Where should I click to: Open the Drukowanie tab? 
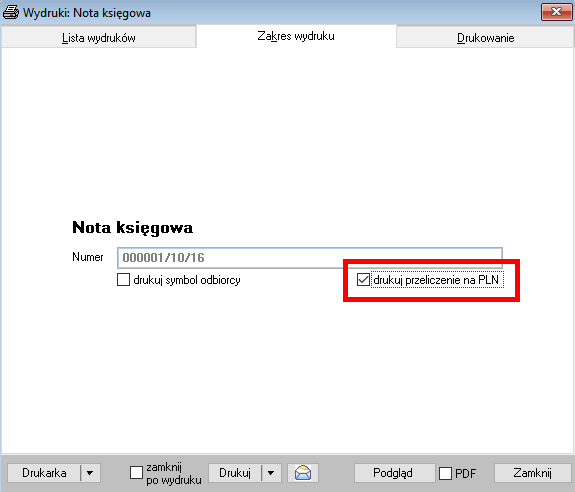tap(485, 38)
